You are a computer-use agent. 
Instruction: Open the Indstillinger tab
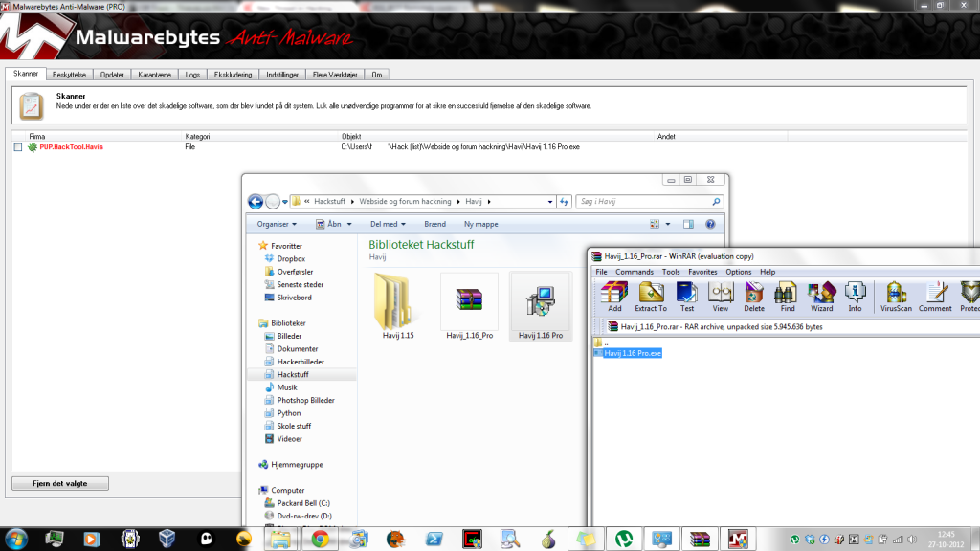click(282, 75)
